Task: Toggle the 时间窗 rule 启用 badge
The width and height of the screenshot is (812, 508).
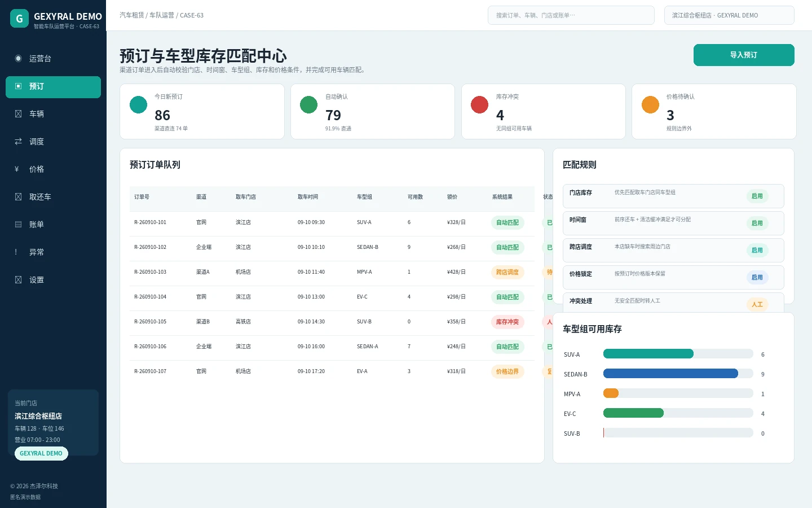Action: pos(757,224)
